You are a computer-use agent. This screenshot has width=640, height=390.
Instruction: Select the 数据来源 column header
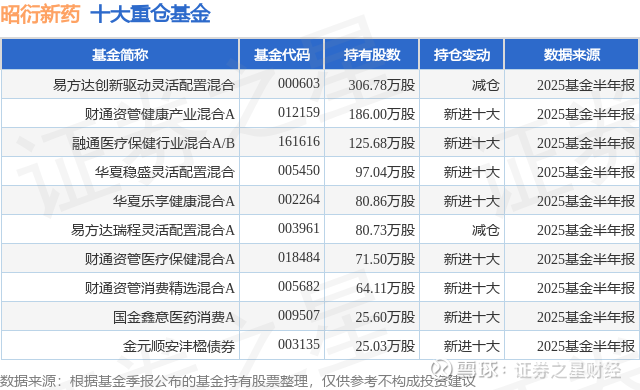pos(571,55)
